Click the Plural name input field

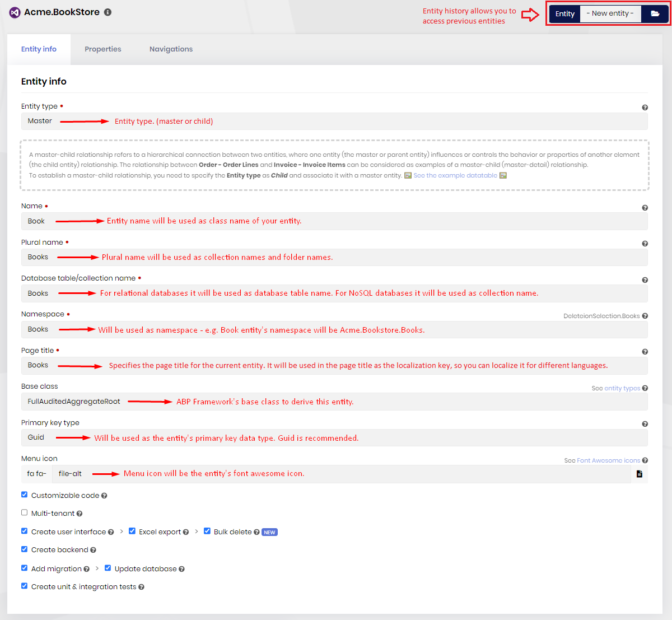tap(334, 257)
